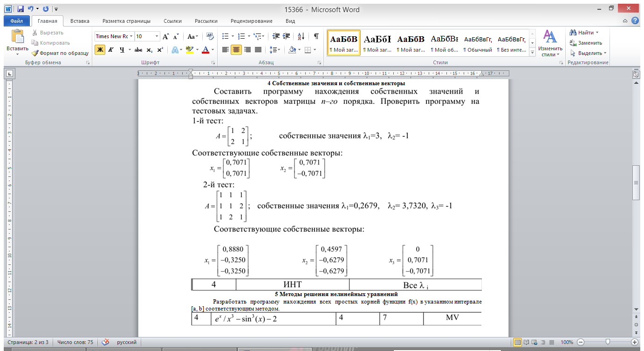Viewport: 644px width, 351px height.
Task: Toggle Italic (К) formatting
Action: 111,50
